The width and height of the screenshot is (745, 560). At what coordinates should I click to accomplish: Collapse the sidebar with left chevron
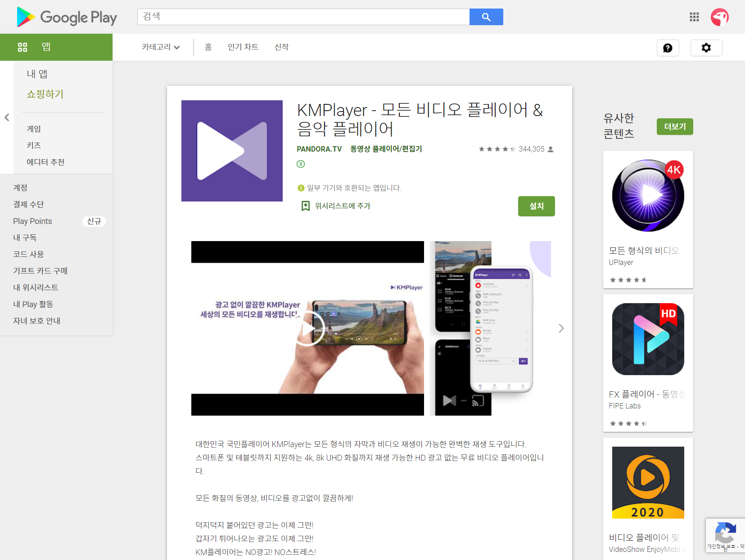point(7,117)
